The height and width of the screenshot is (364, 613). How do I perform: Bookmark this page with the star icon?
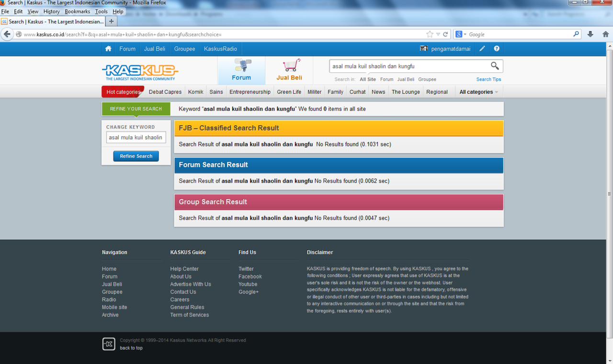(430, 34)
